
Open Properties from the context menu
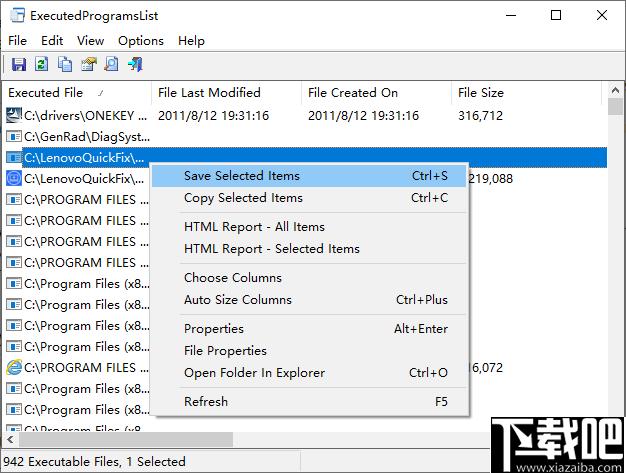click(x=309, y=329)
